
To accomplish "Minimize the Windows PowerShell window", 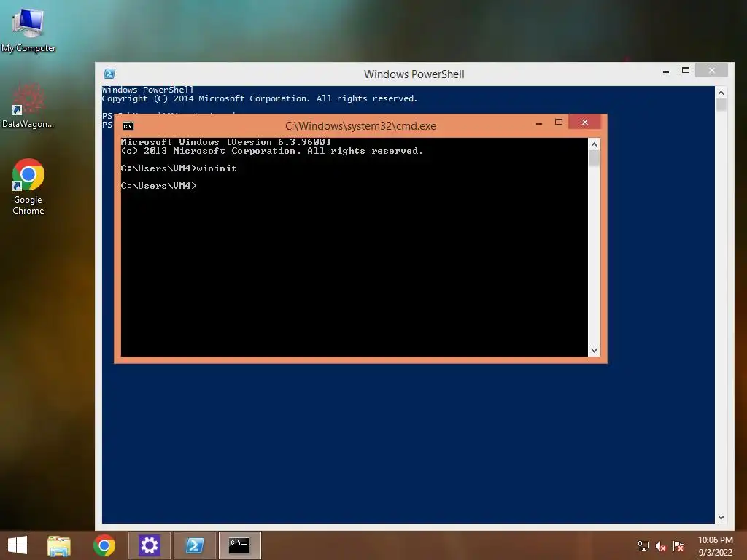I will 666,71.
